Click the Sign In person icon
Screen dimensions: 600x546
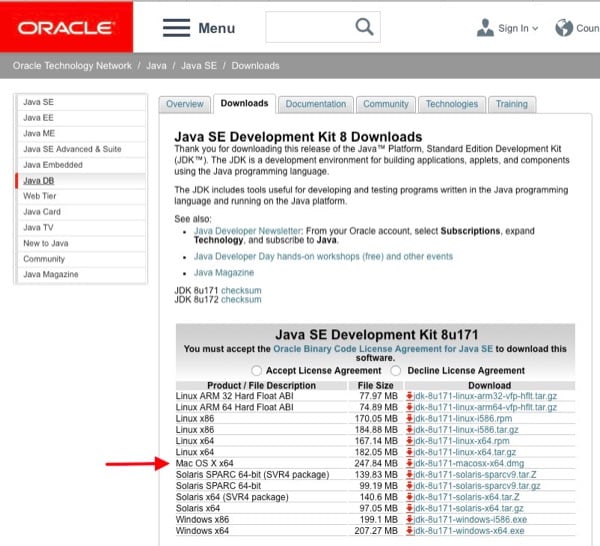[x=485, y=28]
